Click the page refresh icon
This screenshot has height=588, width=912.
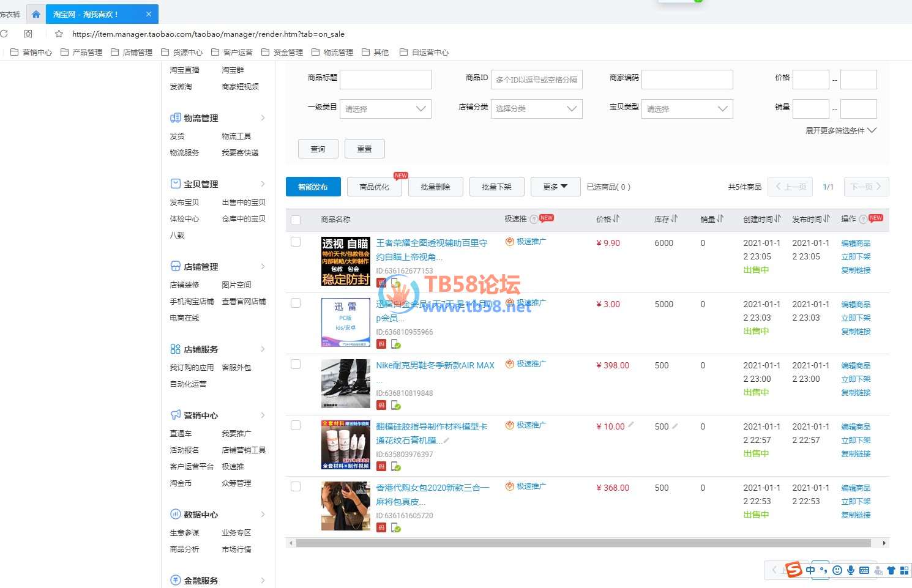(x=4, y=34)
